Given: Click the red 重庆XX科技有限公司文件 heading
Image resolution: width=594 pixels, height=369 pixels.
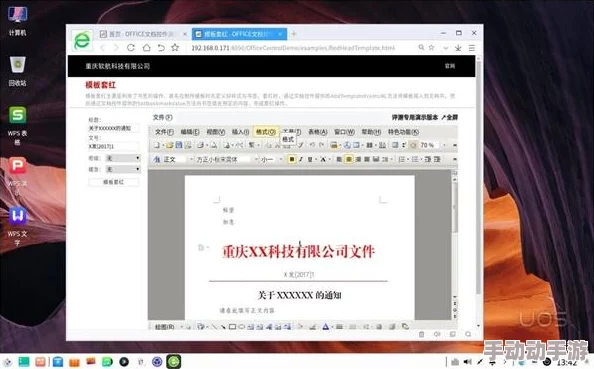Looking at the screenshot, I should [x=299, y=252].
